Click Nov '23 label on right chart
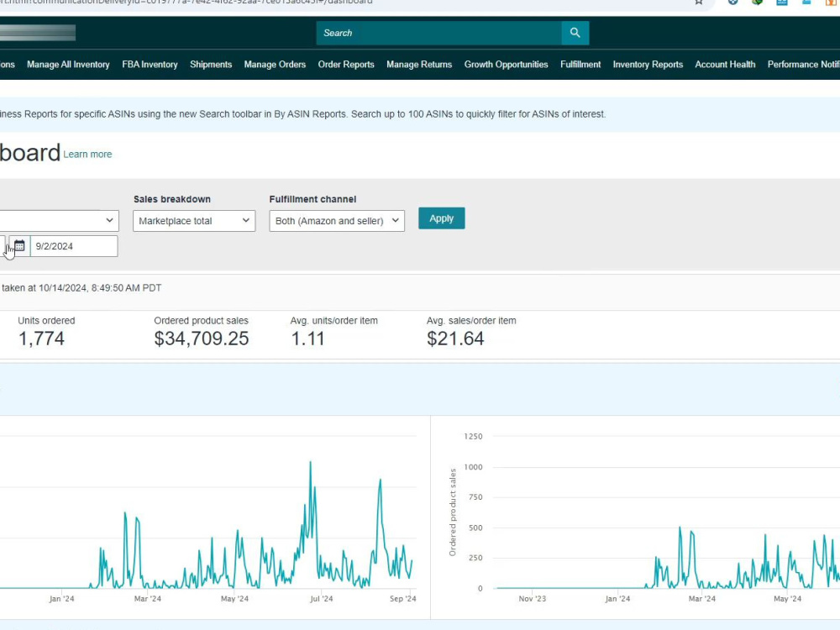This screenshot has width=840, height=630. (x=532, y=598)
